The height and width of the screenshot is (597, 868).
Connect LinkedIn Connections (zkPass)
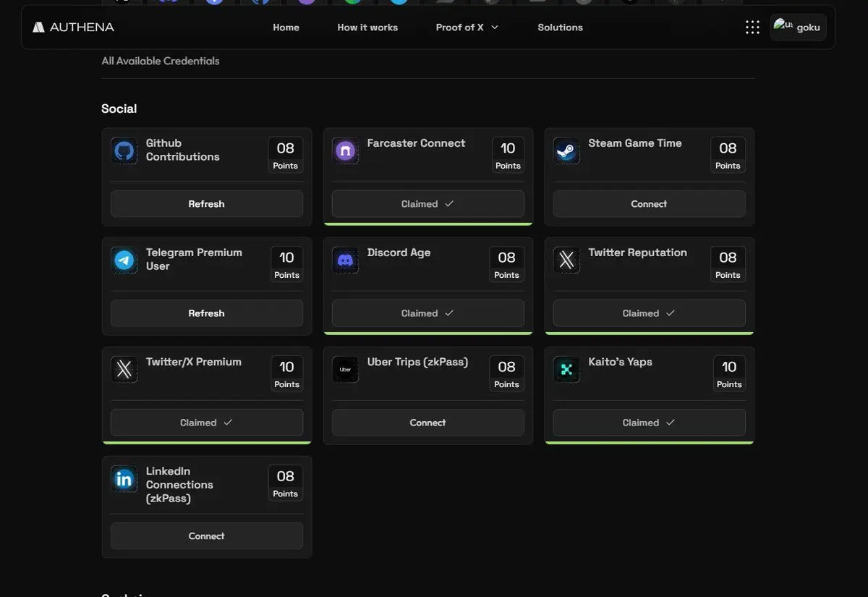(x=207, y=536)
